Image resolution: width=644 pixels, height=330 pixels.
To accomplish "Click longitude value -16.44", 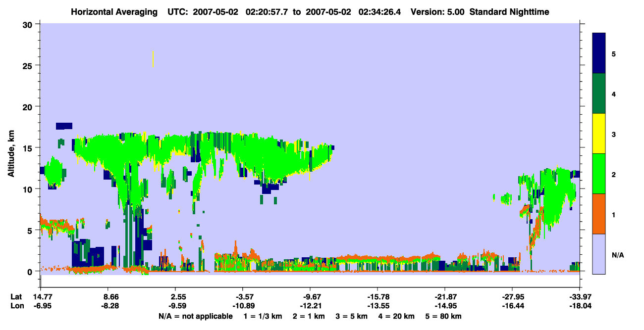I will tap(512, 306).
